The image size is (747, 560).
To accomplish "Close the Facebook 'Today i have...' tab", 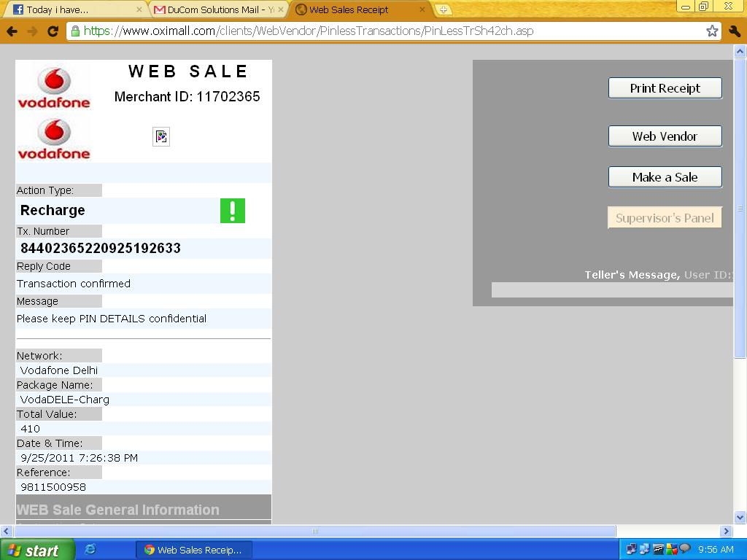I will pyautogui.click(x=139, y=9).
